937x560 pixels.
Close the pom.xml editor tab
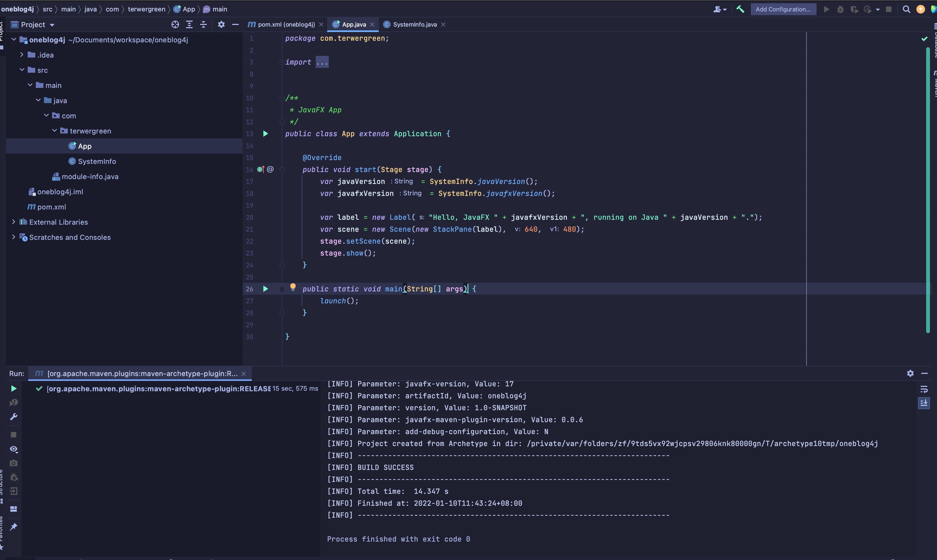(x=321, y=24)
